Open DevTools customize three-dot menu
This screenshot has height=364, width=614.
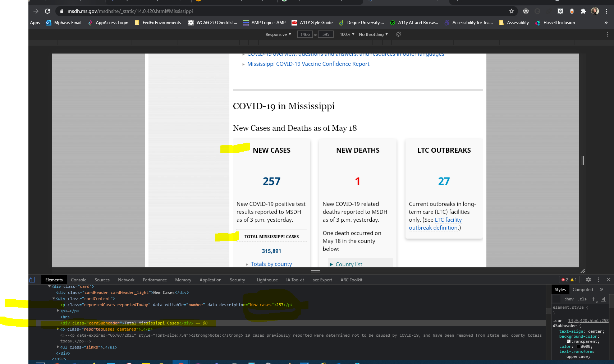(x=599, y=280)
